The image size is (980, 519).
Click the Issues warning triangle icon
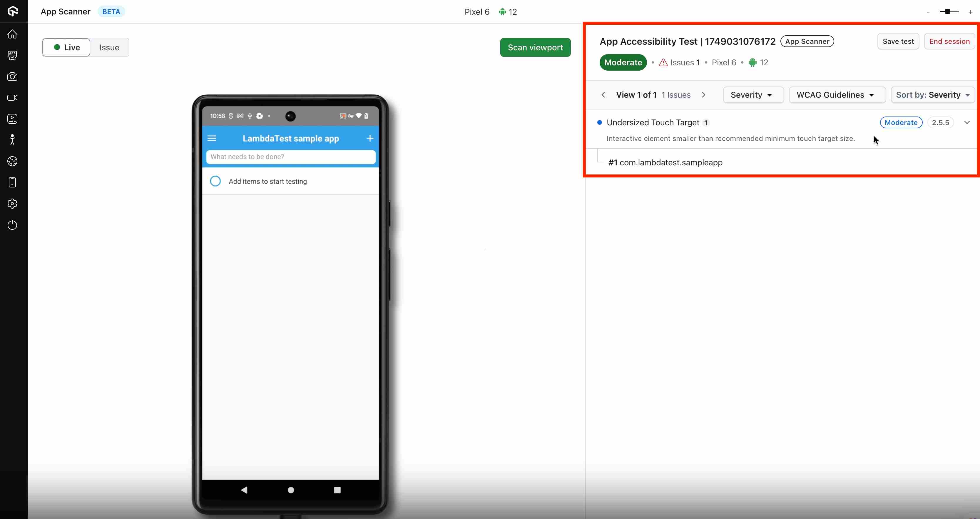click(663, 62)
